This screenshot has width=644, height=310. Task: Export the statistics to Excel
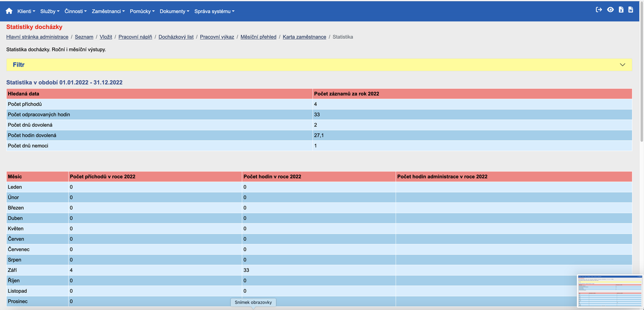[620, 9]
